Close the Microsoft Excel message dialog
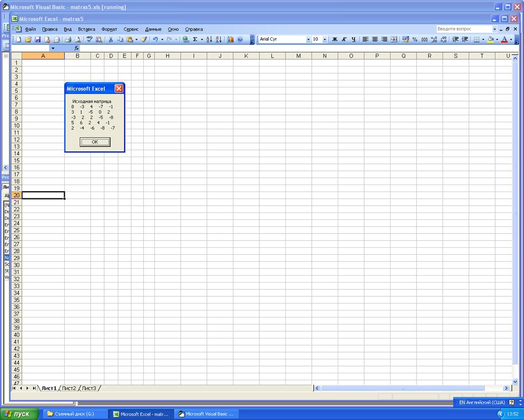The image size is (524, 420). 119,88
